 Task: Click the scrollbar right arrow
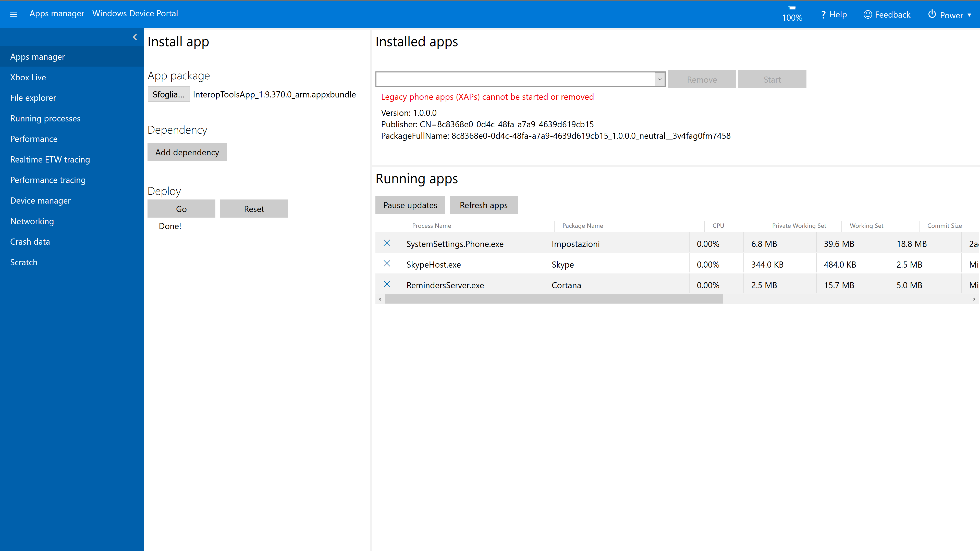974,299
